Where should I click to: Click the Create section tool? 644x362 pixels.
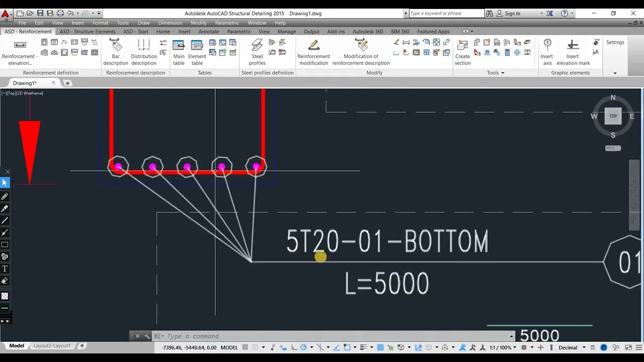pyautogui.click(x=462, y=52)
